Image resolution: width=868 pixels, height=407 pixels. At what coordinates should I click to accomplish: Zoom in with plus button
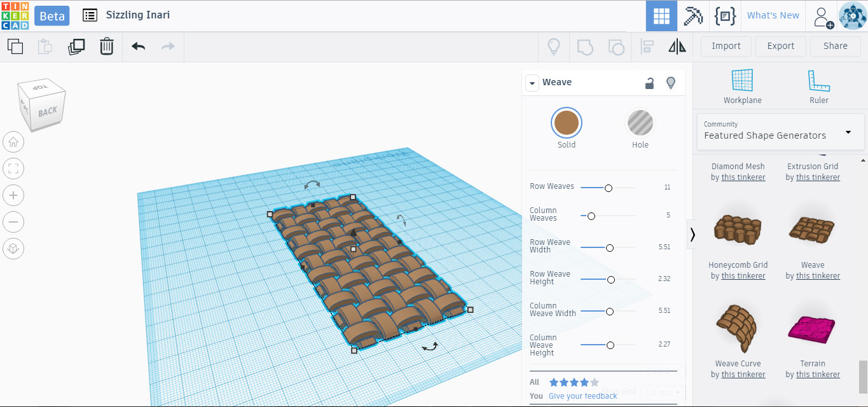click(x=13, y=195)
